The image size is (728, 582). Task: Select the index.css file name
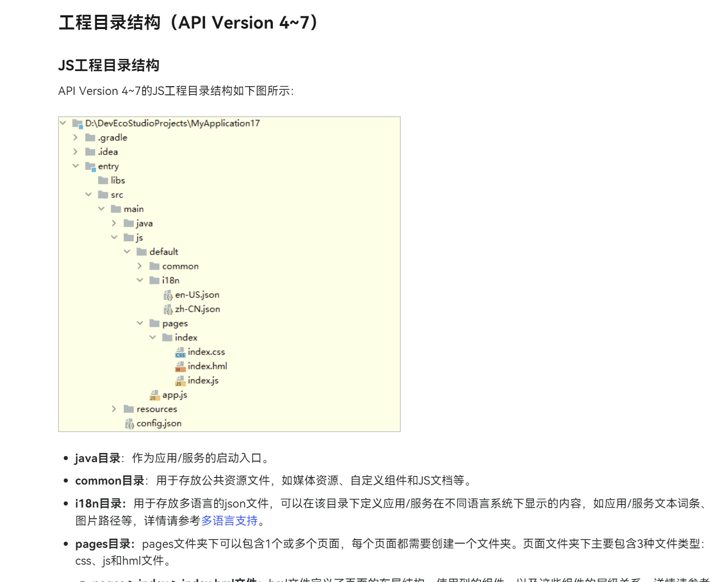pyautogui.click(x=206, y=352)
